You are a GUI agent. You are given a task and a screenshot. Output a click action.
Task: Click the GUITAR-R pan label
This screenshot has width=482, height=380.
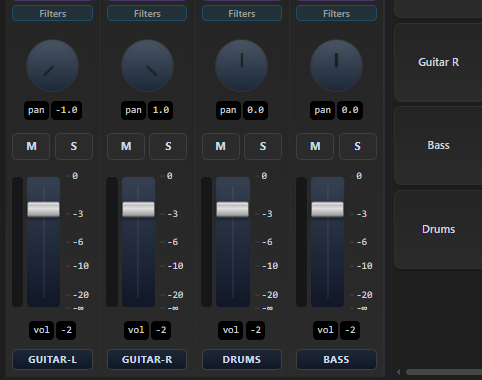[133, 110]
